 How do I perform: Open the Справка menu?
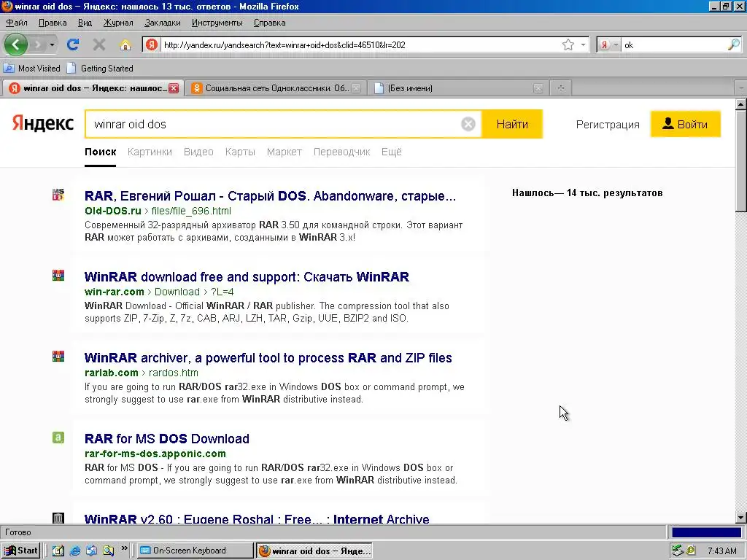(x=269, y=23)
